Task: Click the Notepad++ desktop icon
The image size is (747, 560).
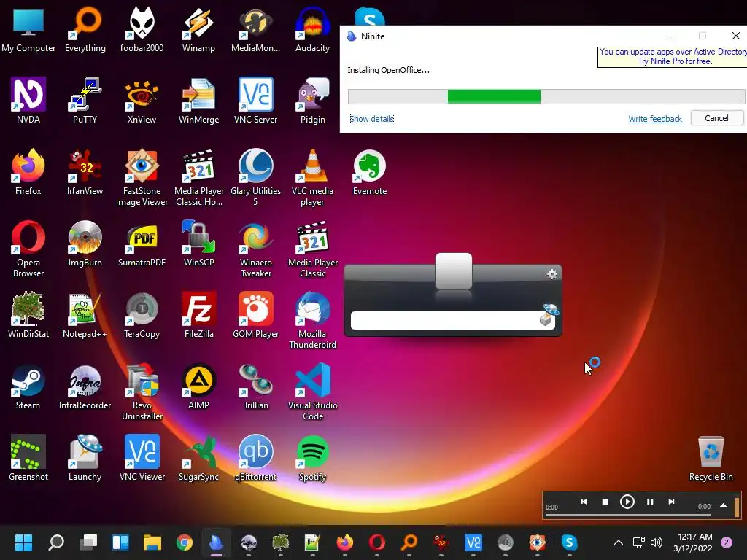Action: click(x=85, y=315)
